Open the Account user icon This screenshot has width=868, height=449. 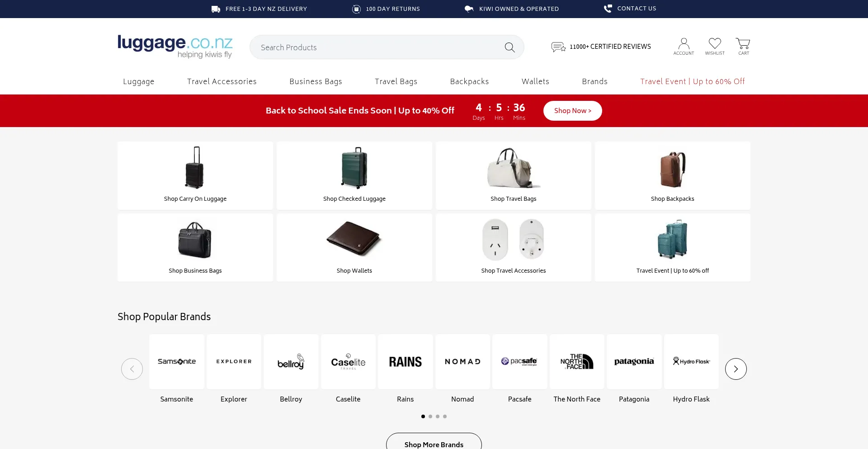point(684,44)
